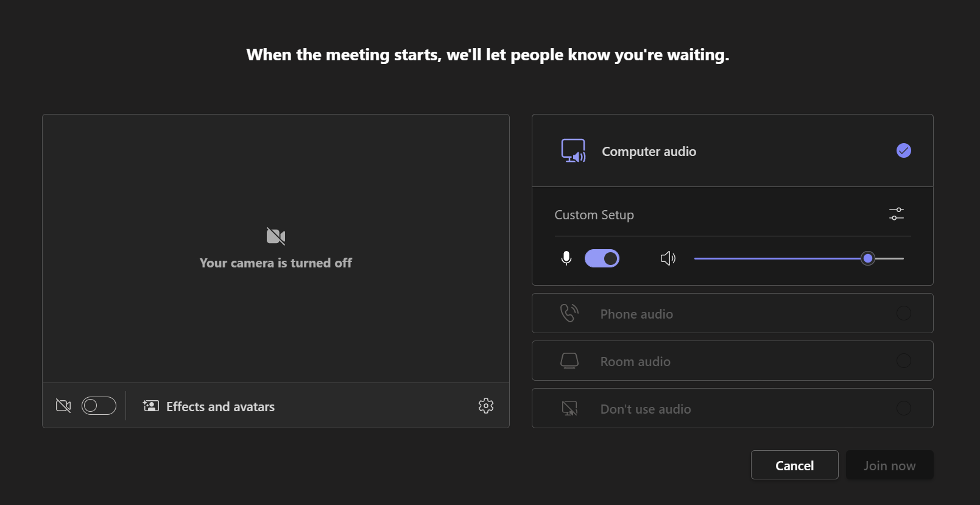Select the Room audio radio button

tap(903, 361)
